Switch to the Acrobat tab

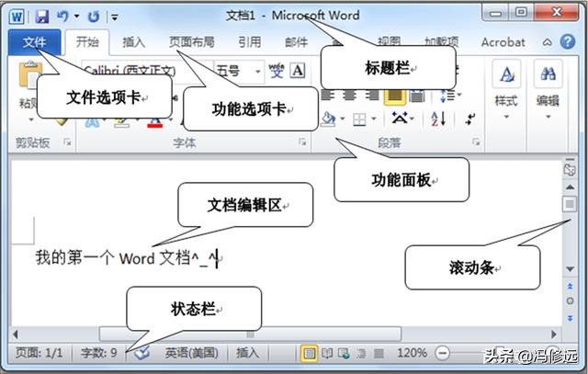(503, 42)
